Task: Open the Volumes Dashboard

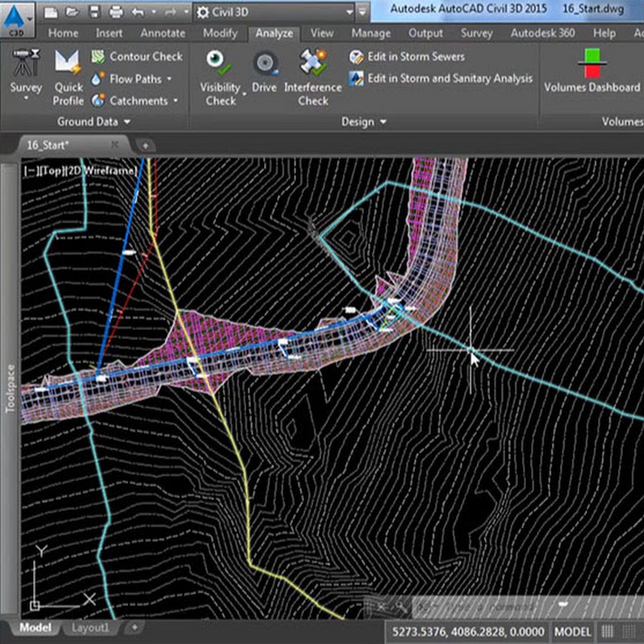Action: 592,72
